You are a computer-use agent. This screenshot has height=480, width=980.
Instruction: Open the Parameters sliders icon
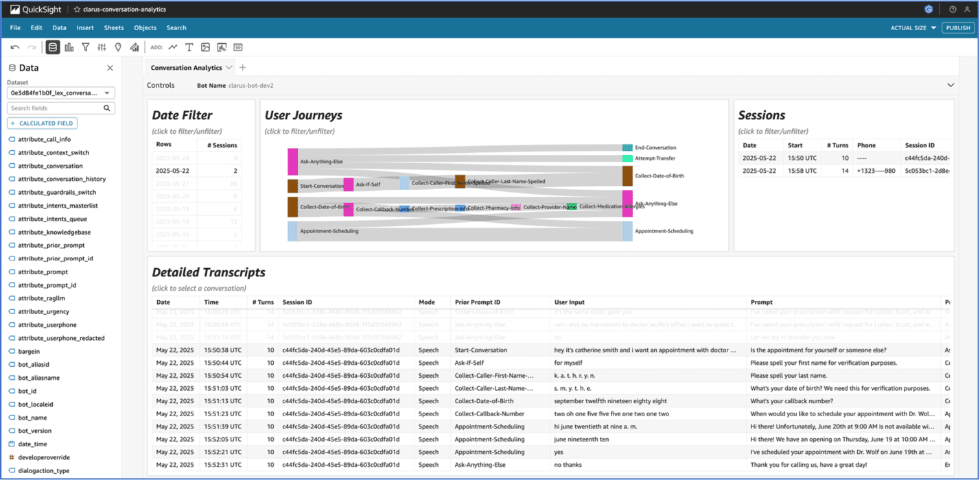[102, 47]
